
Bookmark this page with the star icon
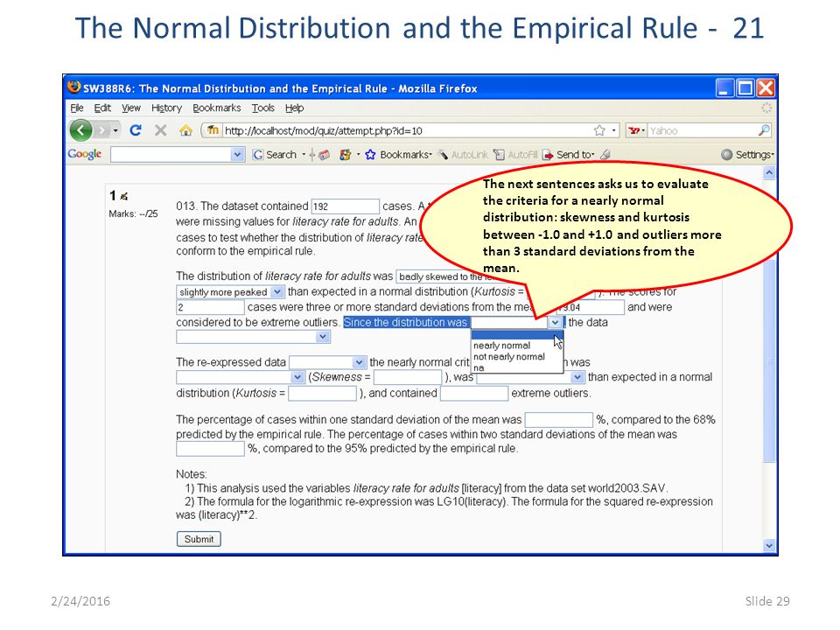tap(598, 130)
